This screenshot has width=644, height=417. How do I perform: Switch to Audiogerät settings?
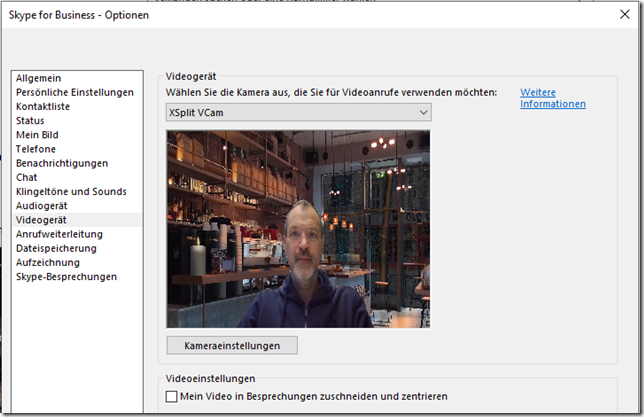[41, 206]
